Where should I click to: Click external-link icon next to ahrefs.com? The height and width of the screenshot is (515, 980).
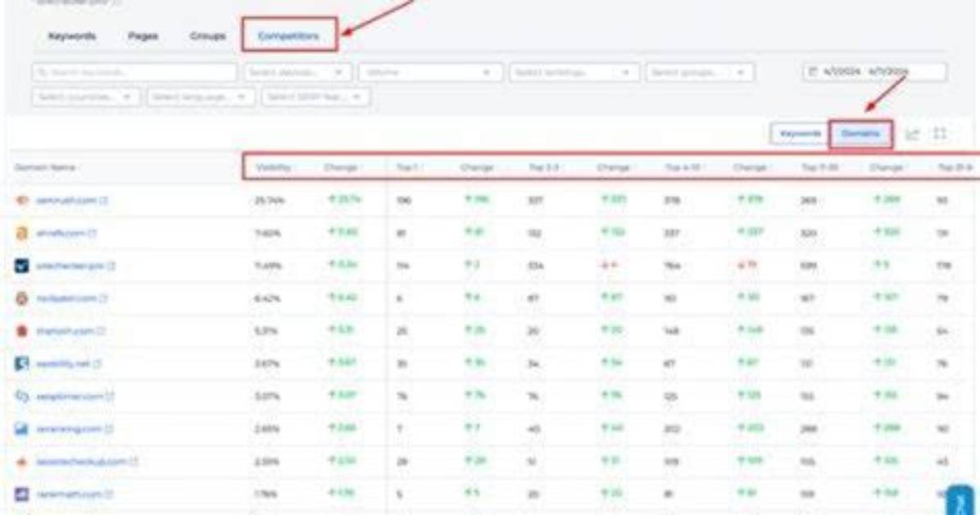(93, 234)
